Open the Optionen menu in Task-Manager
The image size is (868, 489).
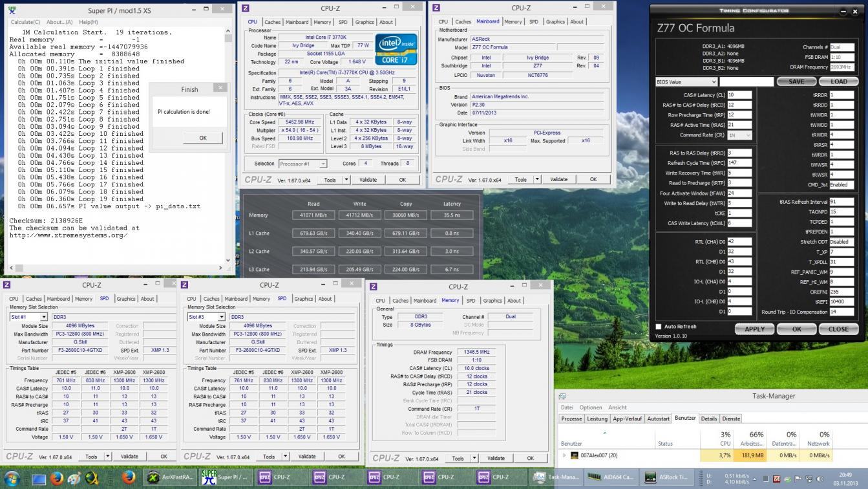tap(590, 407)
